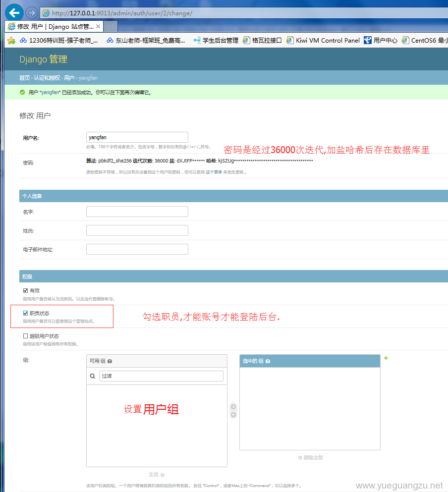448x492 pixels.
Task: Click the 名字 input field
Action: tap(137, 212)
